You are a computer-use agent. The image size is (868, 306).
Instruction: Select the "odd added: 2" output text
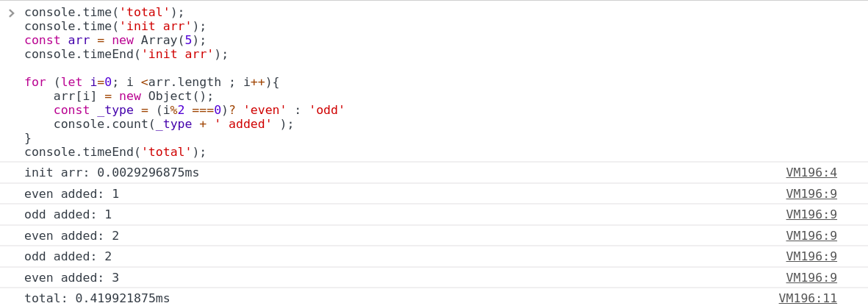pos(68,257)
